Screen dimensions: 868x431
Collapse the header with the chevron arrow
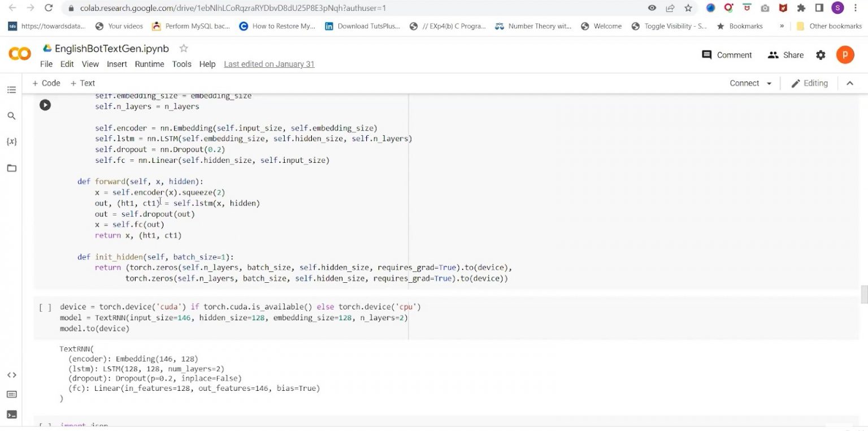click(x=849, y=83)
